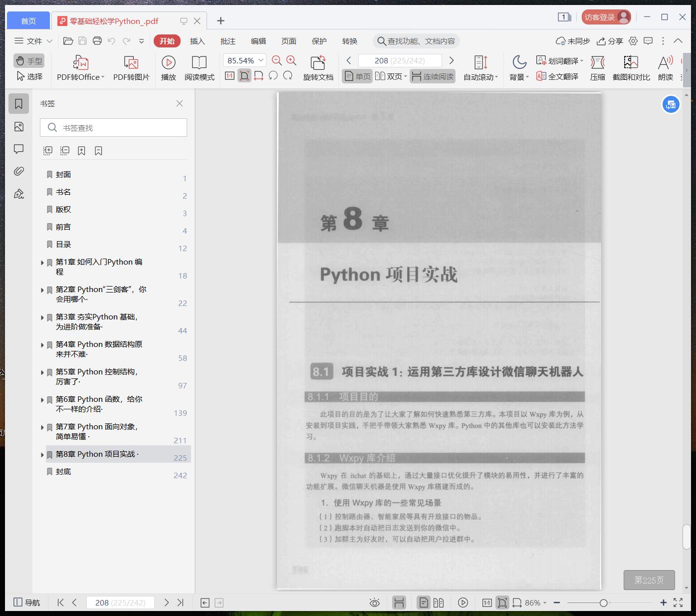Click fullscreen icon in status bar
This screenshot has width=696, height=616.
678,603
